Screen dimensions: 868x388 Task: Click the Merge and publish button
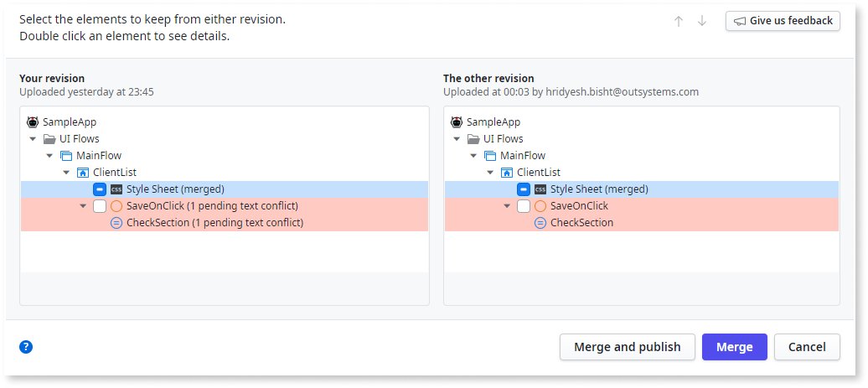[627, 347]
